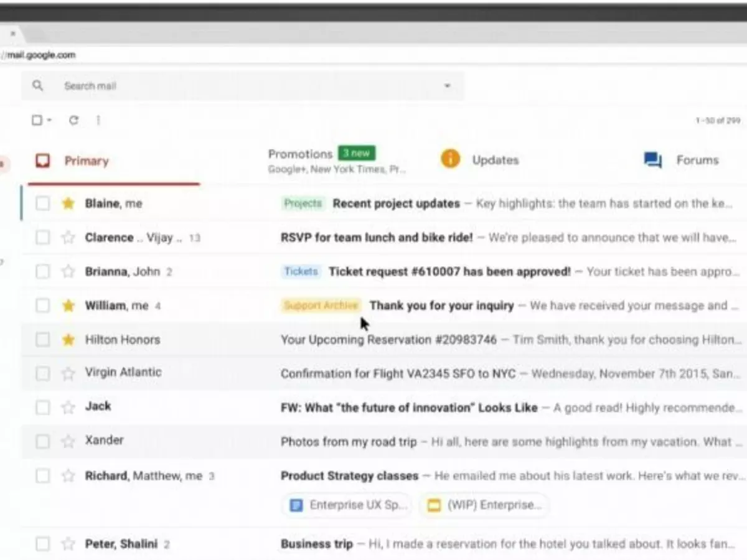Open the search mail magnifying glass
747x560 pixels.
pyautogui.click(x=38, y=85)
